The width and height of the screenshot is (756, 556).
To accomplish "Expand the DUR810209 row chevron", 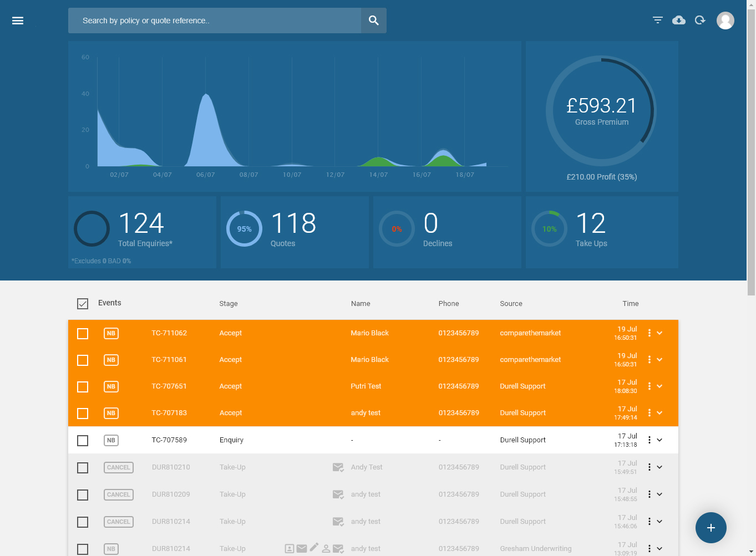I will [x=659, y=494].
